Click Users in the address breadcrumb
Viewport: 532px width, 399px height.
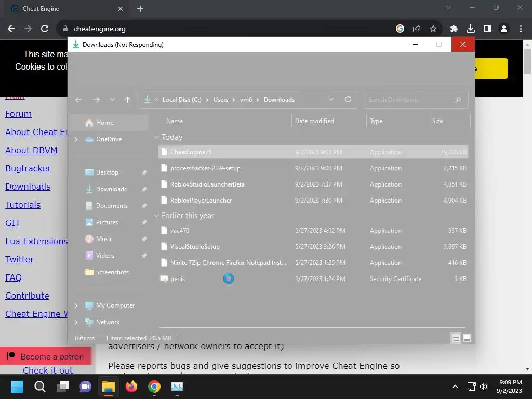click(x=220, y=100)
